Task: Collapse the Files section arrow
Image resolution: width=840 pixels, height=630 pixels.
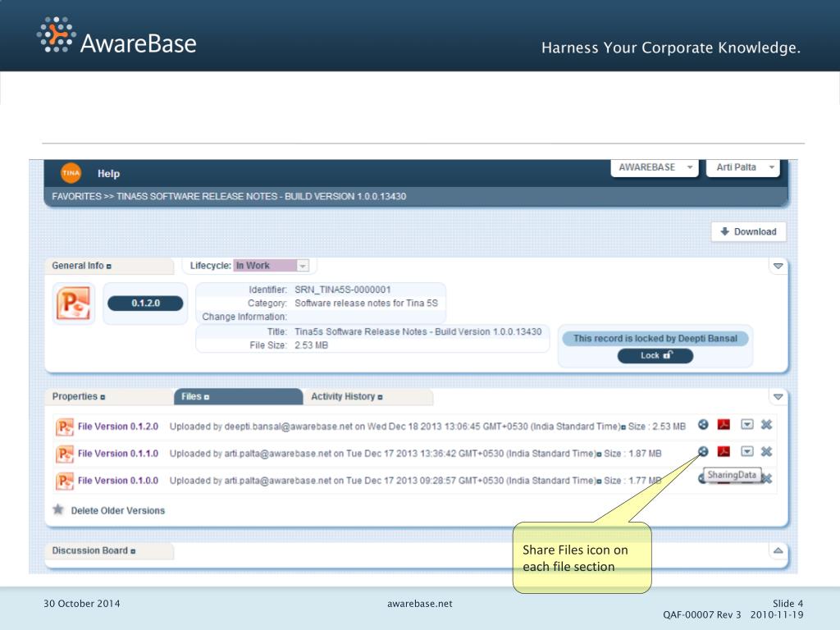Action: pos(778,396)
